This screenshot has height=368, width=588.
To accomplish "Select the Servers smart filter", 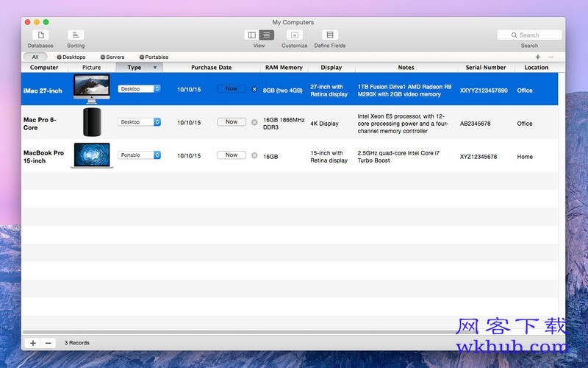I will click(x=112, y=57).
